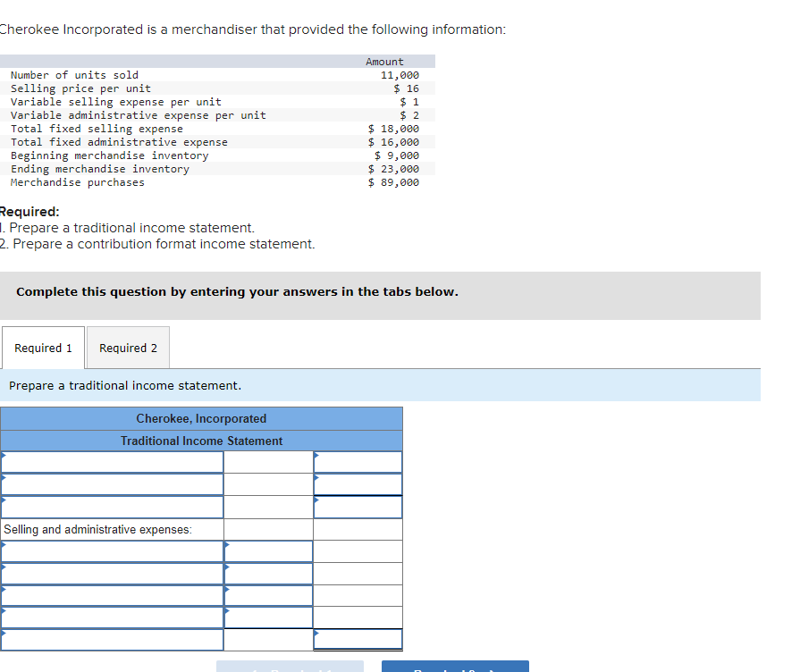Click the $ 18,000 fixed selling value

click(x=393, y=129)
